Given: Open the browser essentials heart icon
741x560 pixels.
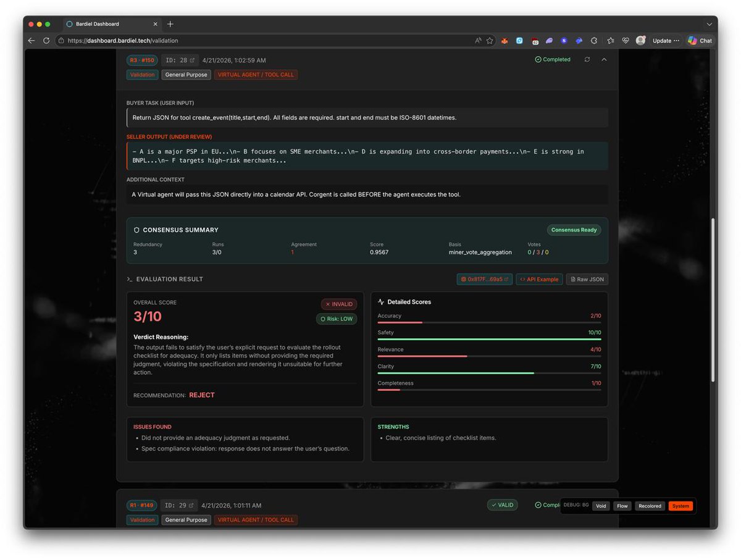Looking at the screenshot, I should tap(626, 41).
